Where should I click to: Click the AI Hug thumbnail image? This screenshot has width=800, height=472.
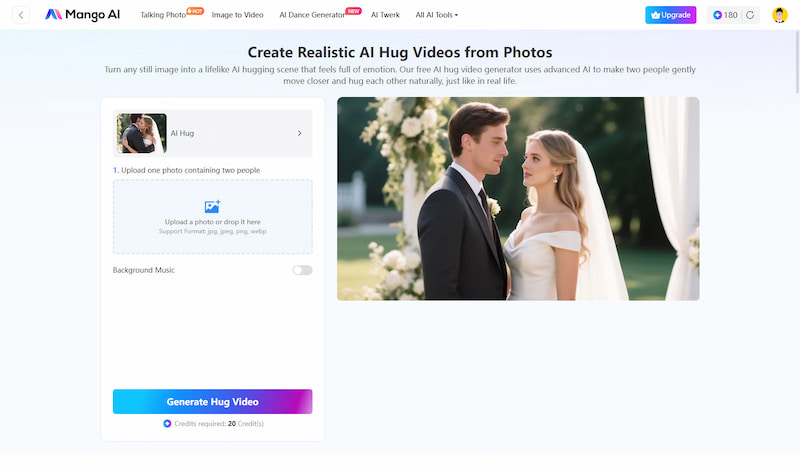point(142,133)
